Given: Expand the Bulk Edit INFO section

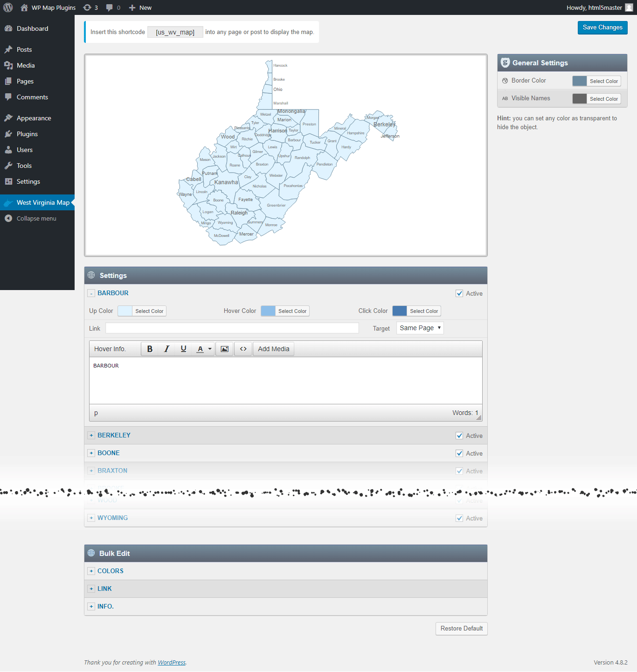Looking at the screenshot, I should (x=91, y=607).
